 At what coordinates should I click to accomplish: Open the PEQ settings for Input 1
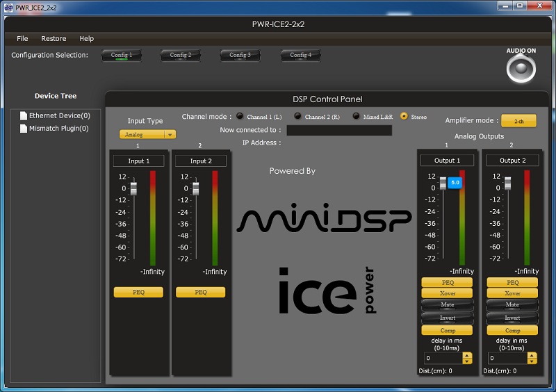click(x=138, y=293)
